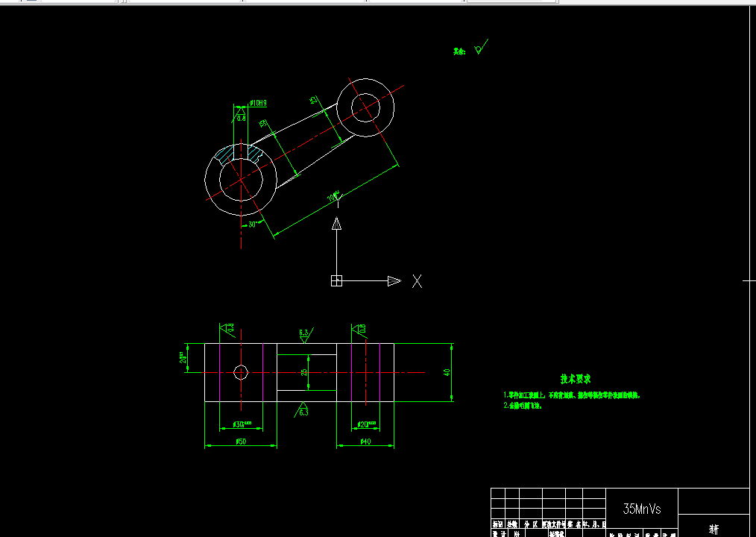Select the 技术要求 heading text

point(576,379)
